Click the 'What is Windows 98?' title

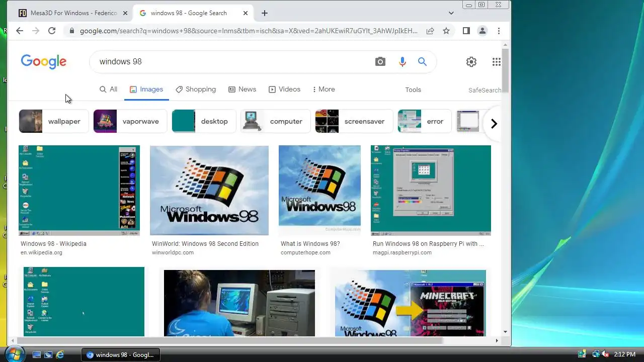click(310, 244)
